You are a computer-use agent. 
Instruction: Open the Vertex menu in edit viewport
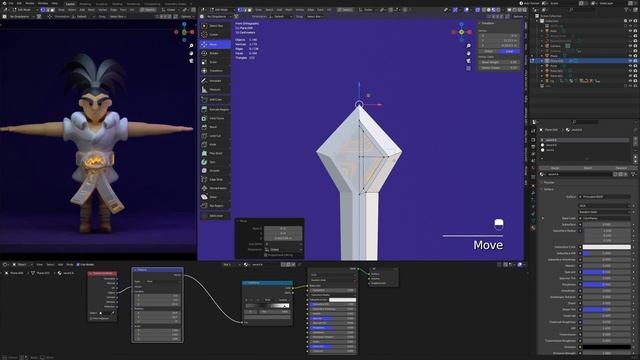click(300, 10)
